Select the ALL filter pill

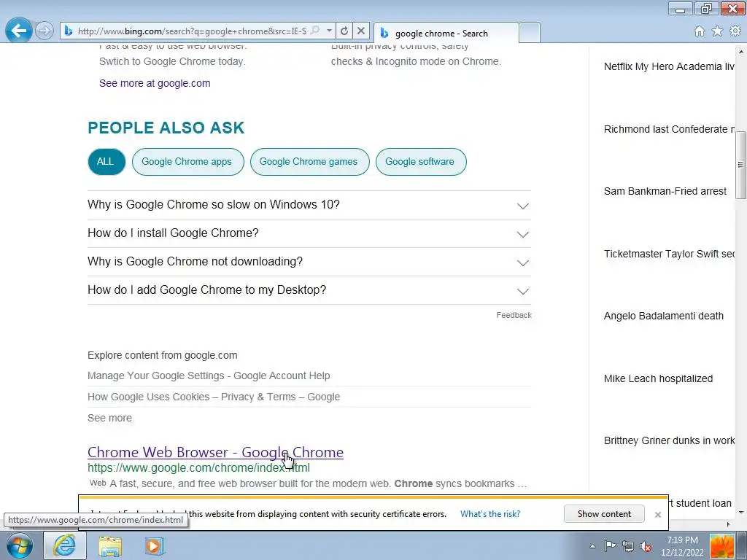click(107, 161)
